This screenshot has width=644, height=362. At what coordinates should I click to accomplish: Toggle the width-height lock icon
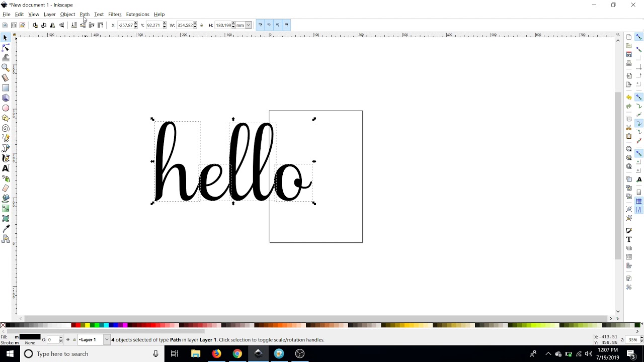[x=202, y=25]
